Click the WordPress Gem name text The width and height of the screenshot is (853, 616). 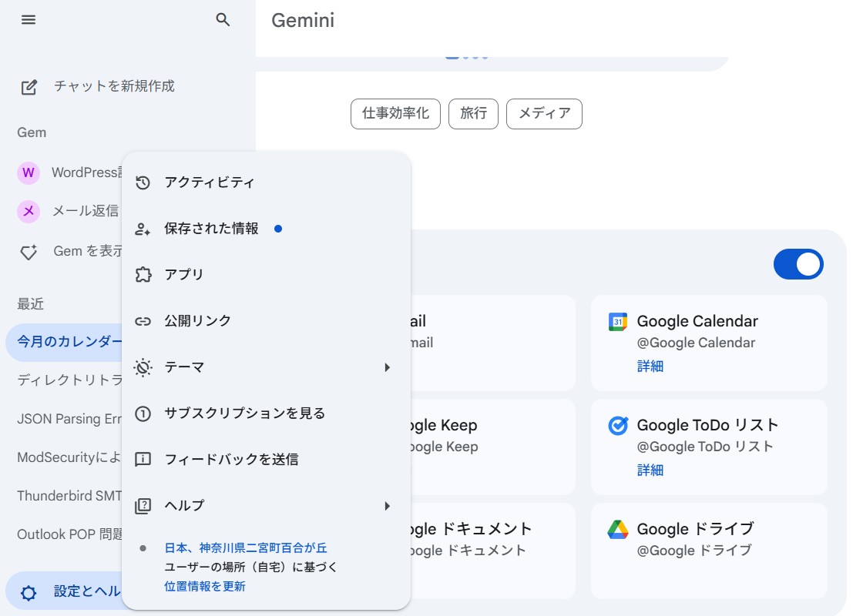pyautogui.click(x=87, y=173)
